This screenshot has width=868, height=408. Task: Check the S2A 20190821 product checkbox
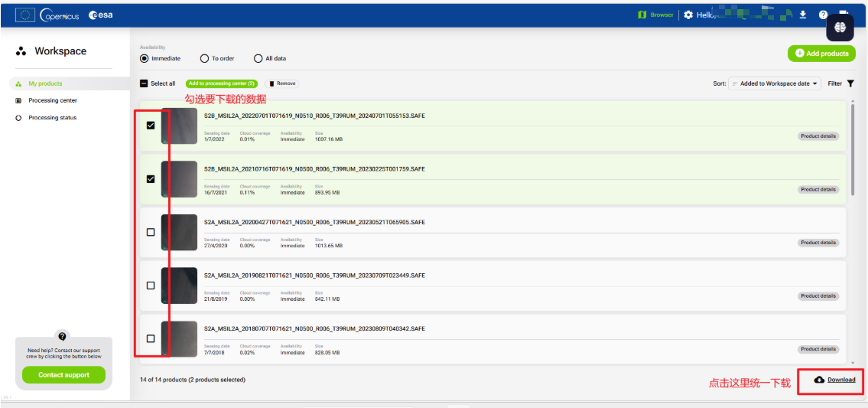[151, 286]
